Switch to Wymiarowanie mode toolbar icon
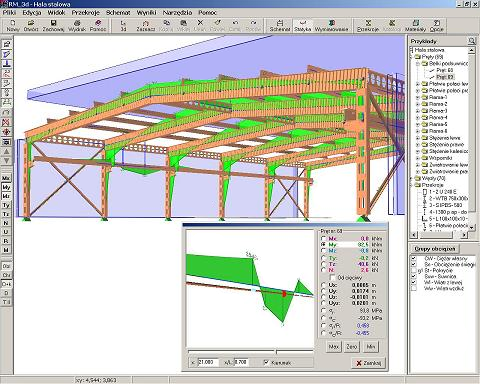The width and height of the screenshot is (480, 384). pos(331,25)
